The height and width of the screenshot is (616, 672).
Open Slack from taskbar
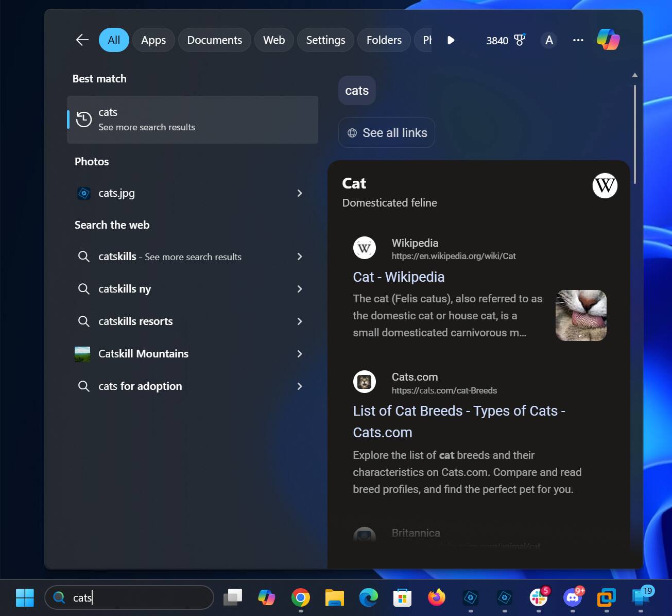click(539, 597)
